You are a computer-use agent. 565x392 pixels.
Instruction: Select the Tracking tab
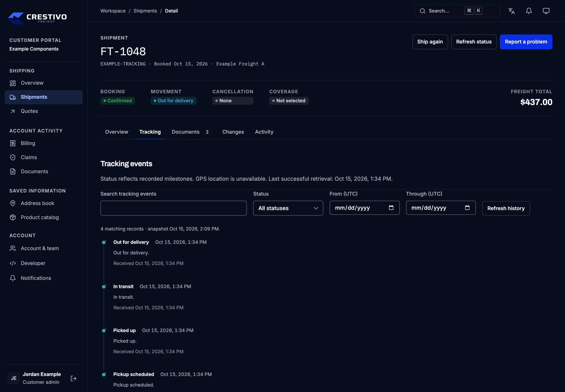point(150,132)
